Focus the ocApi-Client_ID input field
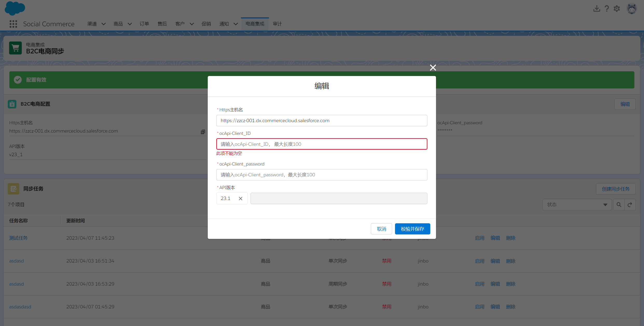Screen dimensions: 644x326 click(322, 144)
